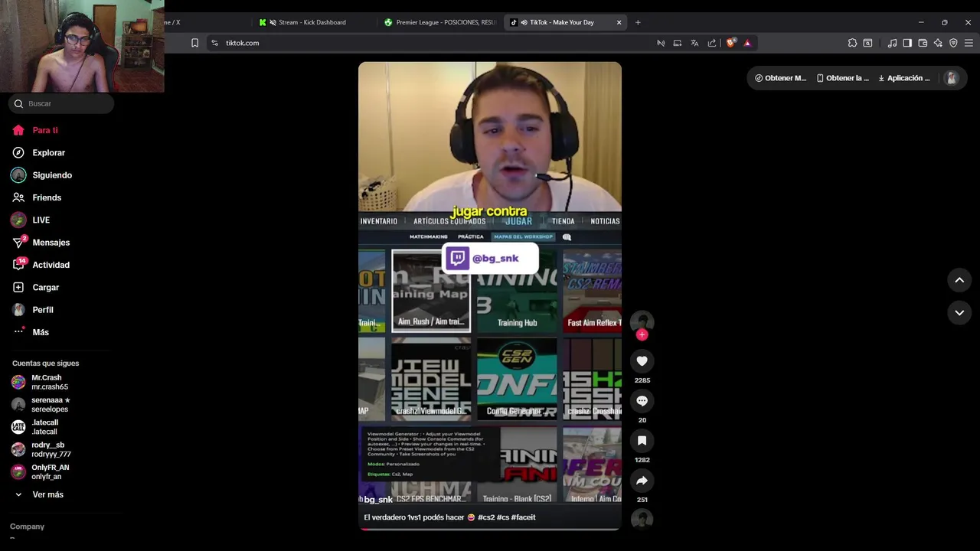Open the spinning sound disc below share
Viewport: 980px width, 551px height.
pyautogui.click(x=642, y=519)
